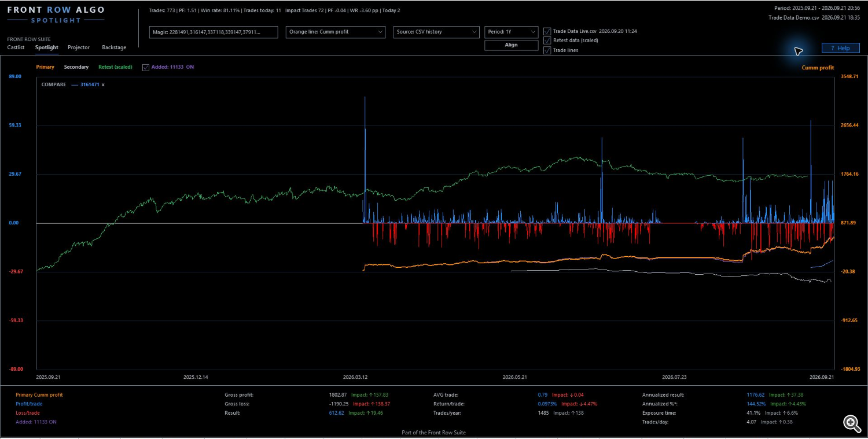Click the Primary legend label
This screenshot has width=868, height=439.
coord(45,67)
